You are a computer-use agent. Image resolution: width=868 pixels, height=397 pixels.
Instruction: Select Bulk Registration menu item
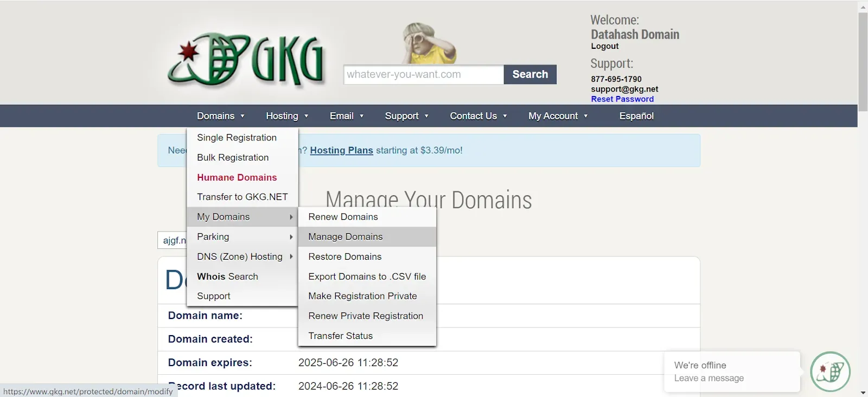pos(242,157)
